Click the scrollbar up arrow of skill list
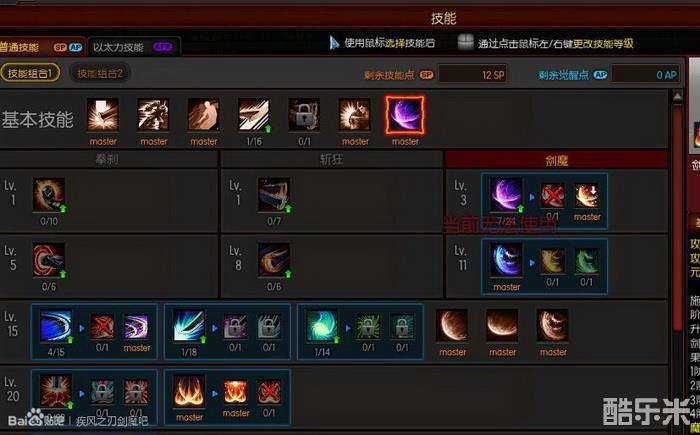 tap(677, 96)
